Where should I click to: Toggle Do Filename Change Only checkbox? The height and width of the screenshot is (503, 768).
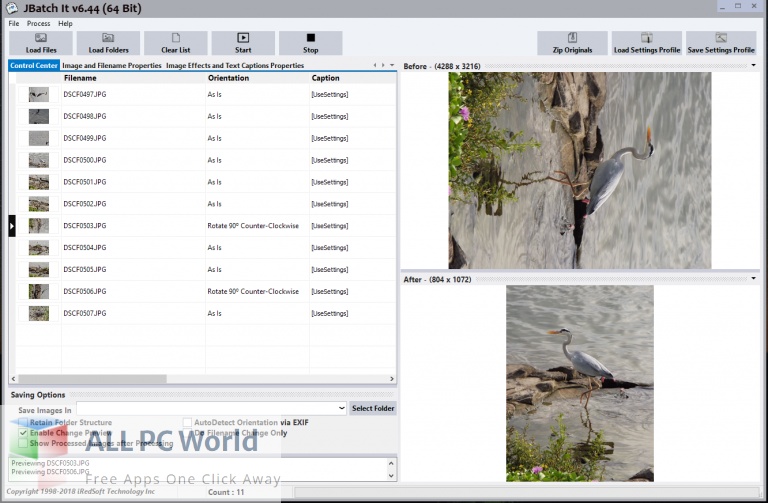[187, 433]
